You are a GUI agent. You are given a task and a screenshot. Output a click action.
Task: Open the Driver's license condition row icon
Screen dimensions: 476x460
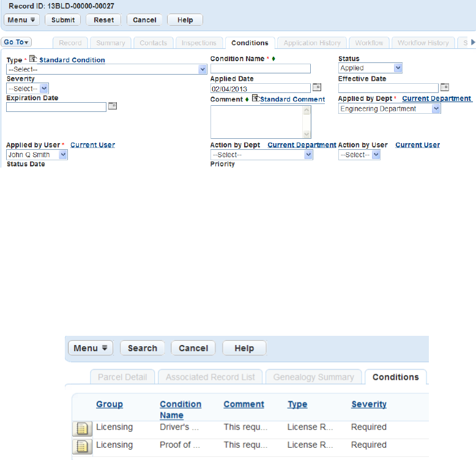pos(82,428)
